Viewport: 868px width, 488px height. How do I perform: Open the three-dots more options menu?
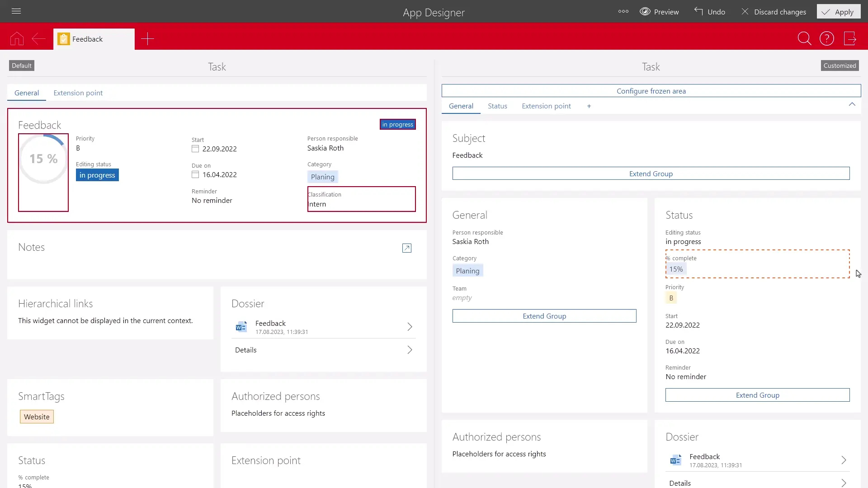tap(623, 12)
